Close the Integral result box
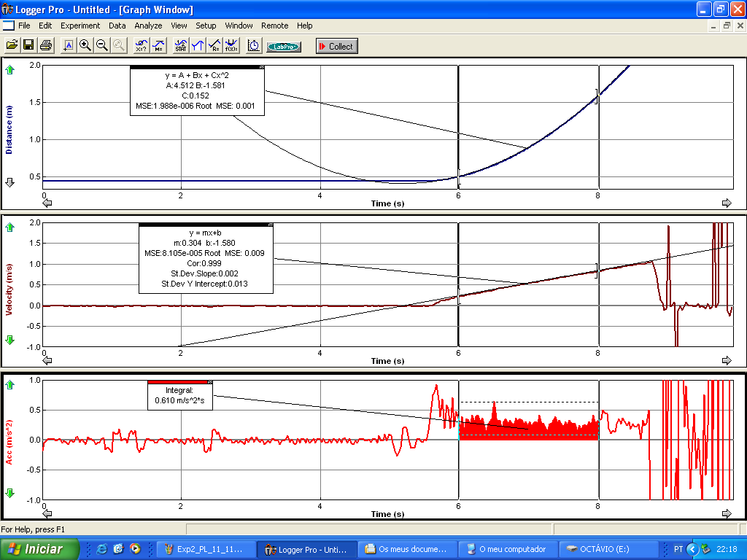Viewport: 747px width, 560px height. click(210, 382)
